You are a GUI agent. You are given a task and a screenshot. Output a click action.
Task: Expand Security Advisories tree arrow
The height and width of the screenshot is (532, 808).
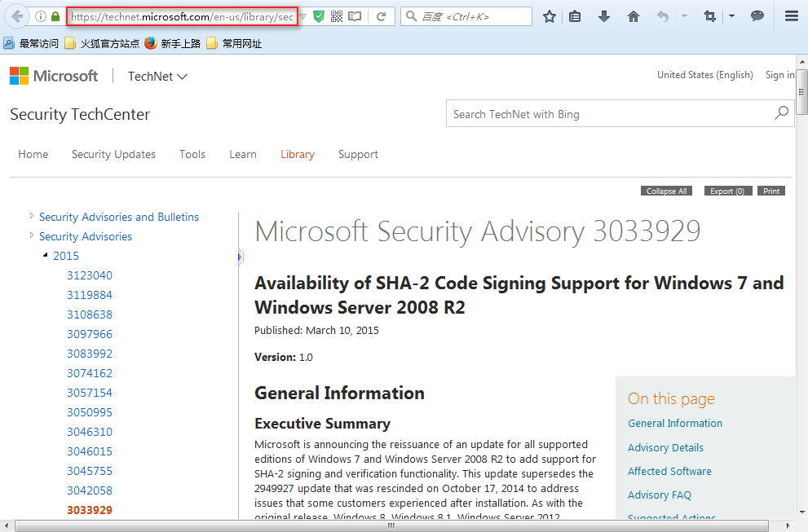point(32,235)
